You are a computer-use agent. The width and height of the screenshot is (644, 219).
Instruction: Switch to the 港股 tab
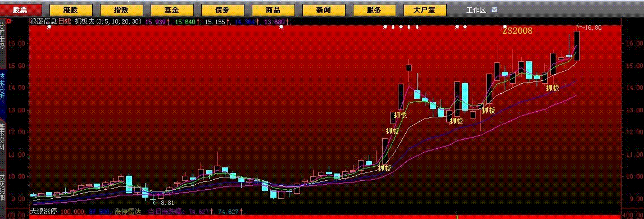pos(71,10)
